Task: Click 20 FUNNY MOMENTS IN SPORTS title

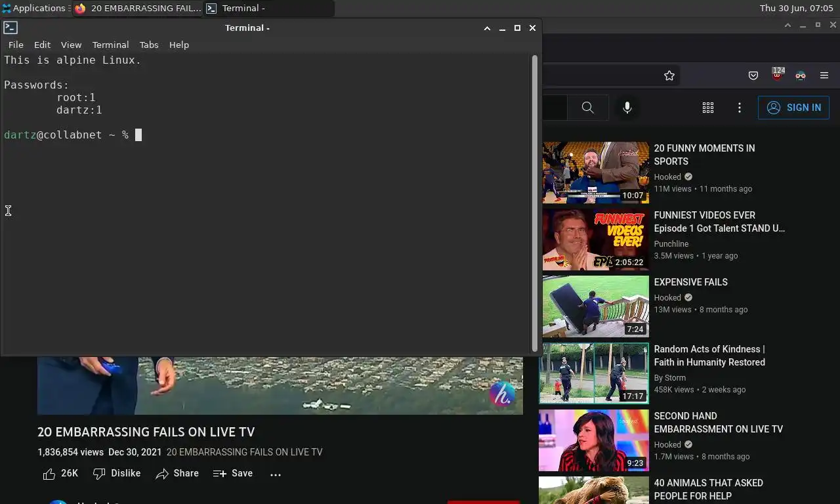Action: [x=704, y=155]
